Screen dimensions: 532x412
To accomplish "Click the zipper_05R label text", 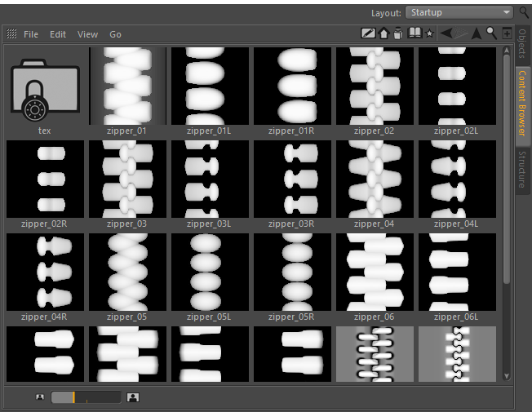I will [291, 317].
